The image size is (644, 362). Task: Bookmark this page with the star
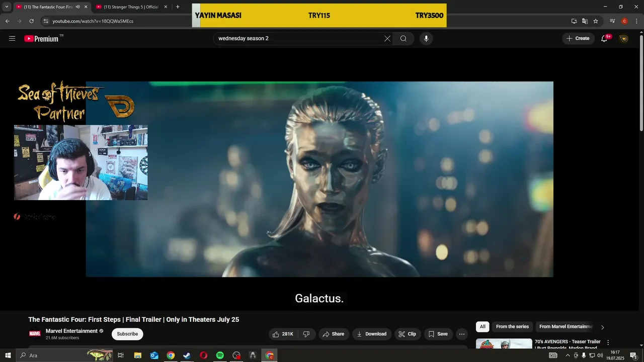pos(596,21)
